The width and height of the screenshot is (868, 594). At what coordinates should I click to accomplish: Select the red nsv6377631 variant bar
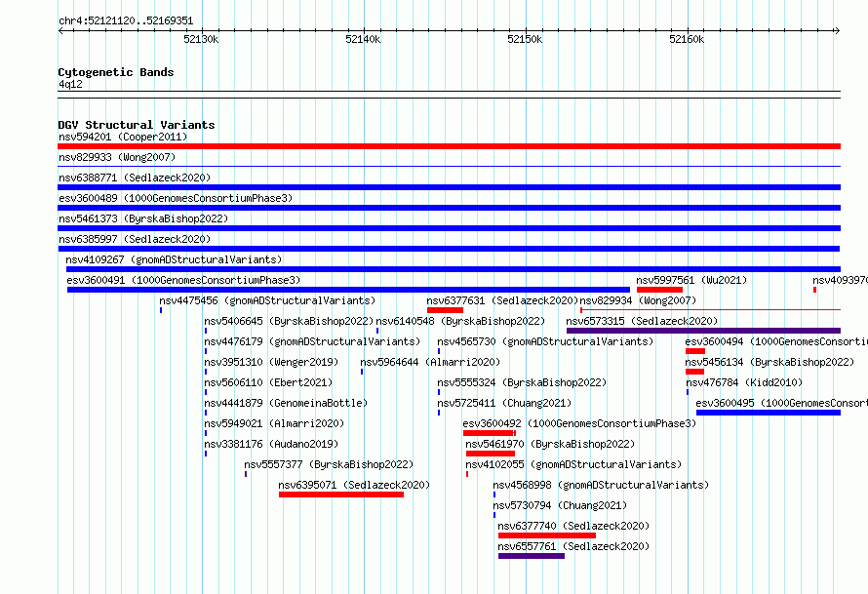point(445,310)
